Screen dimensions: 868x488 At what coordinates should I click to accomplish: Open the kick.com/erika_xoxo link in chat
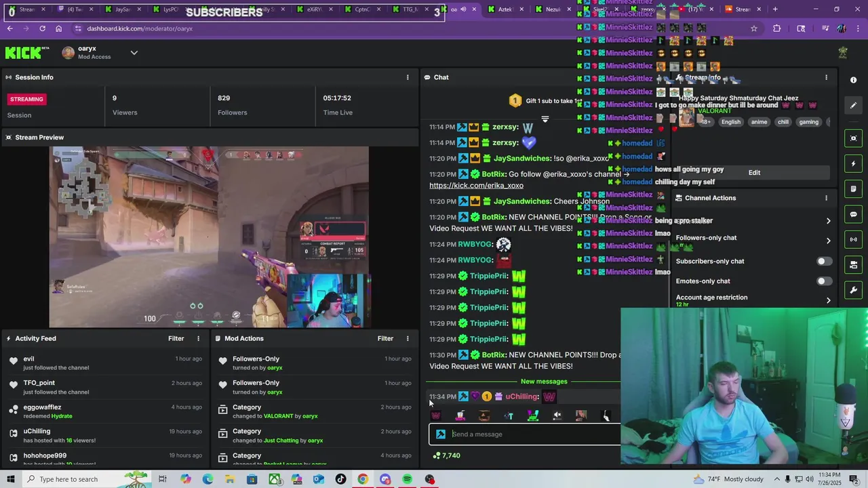click(x=476, y=186)
